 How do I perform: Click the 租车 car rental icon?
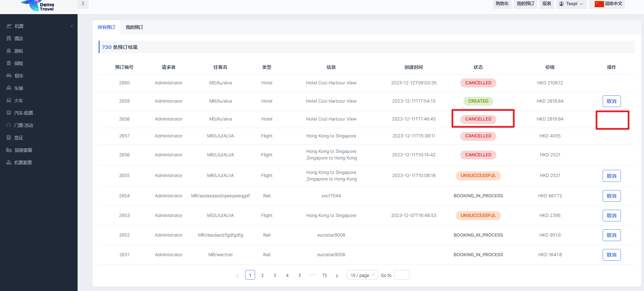(9, 76)
